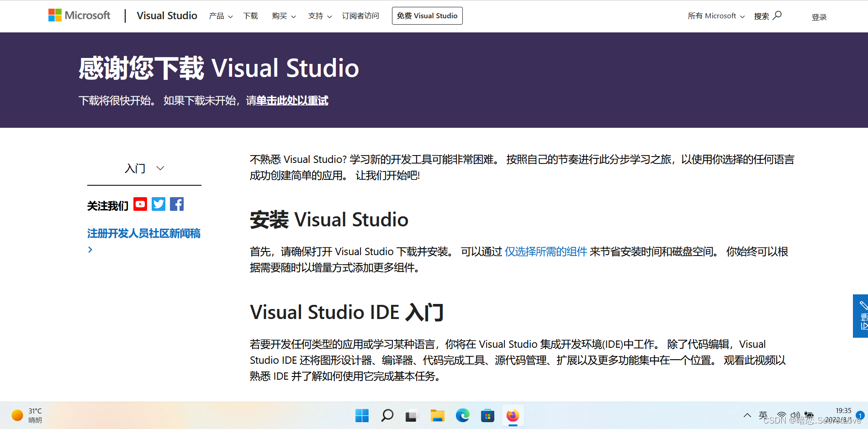Click the 英 input method indicator
Image resolution: width=868 pixels, height=429 pixels.
point(763,415)
